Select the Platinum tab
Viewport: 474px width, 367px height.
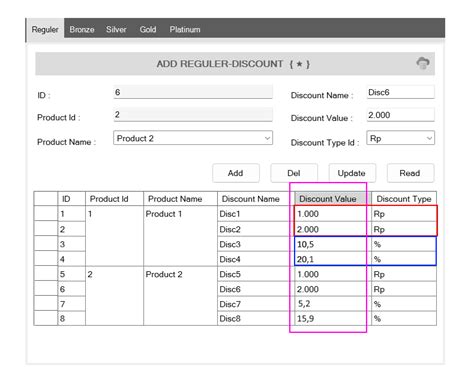[185, 29]
